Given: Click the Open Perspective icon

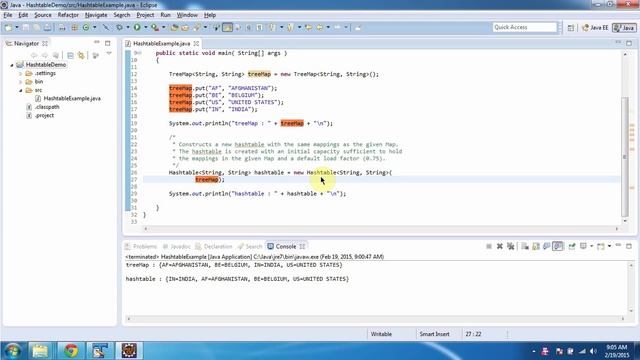Looking at the screenshot, I should click(x=571, y=27).
